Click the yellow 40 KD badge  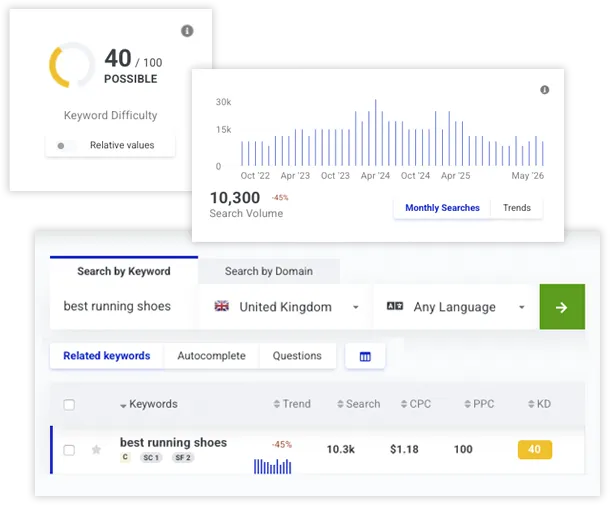click(535, 450)
